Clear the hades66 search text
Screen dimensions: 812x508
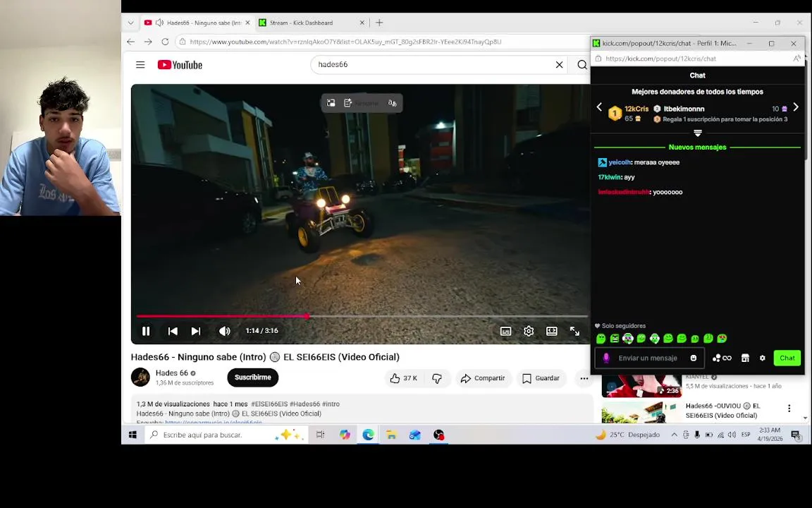pyautogui.click(x=559, y=65)
